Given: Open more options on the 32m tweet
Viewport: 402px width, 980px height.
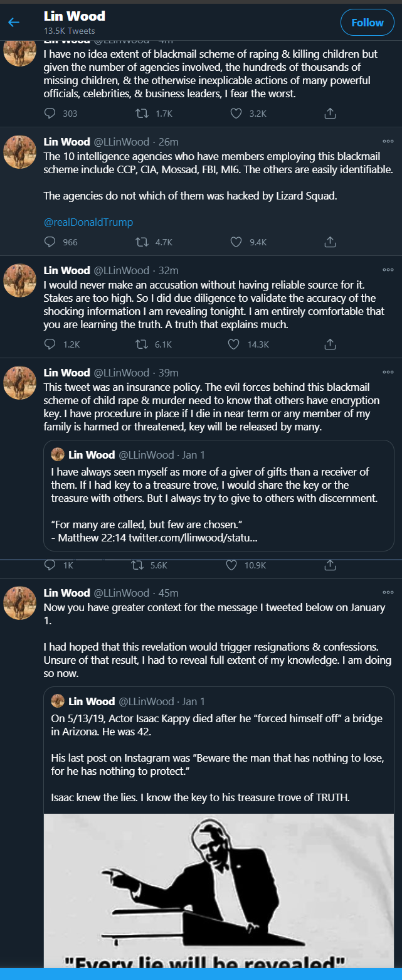Looking at the screenshot, I should [388, 270].
